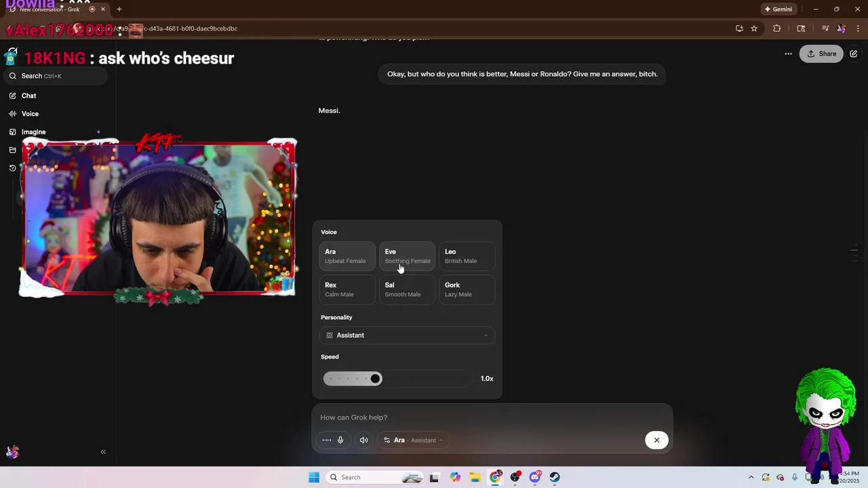Close the New conversation Grok tab

point(103,9)
